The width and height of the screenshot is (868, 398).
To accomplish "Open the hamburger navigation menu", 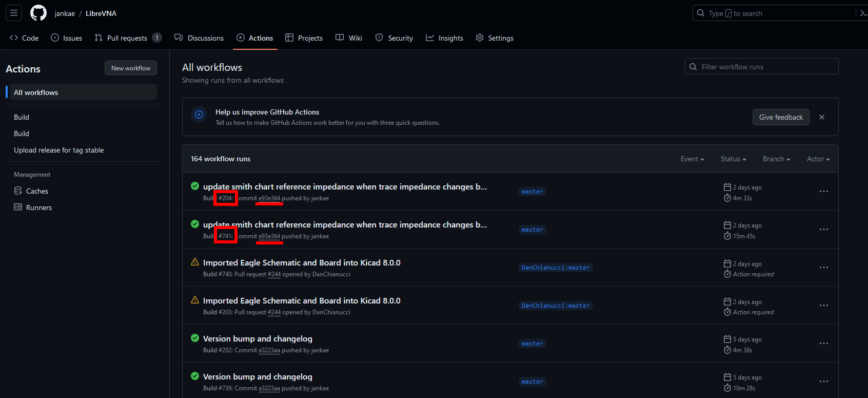I will point(14,13).
